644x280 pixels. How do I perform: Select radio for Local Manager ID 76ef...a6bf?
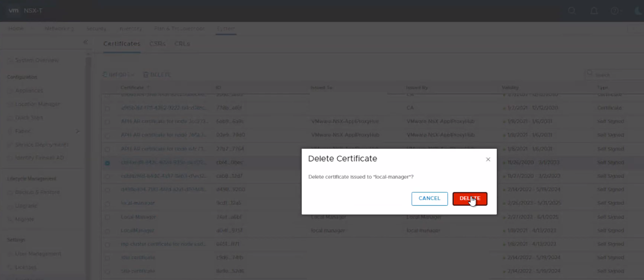pos(107,217)
